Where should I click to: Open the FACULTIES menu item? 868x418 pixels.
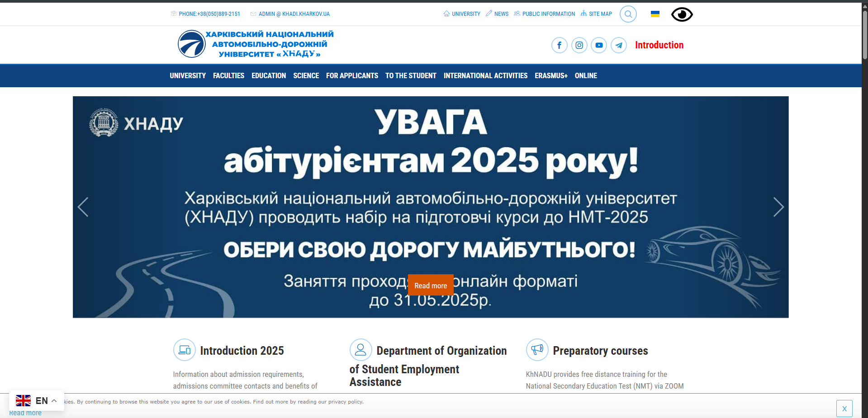(228, 75)
